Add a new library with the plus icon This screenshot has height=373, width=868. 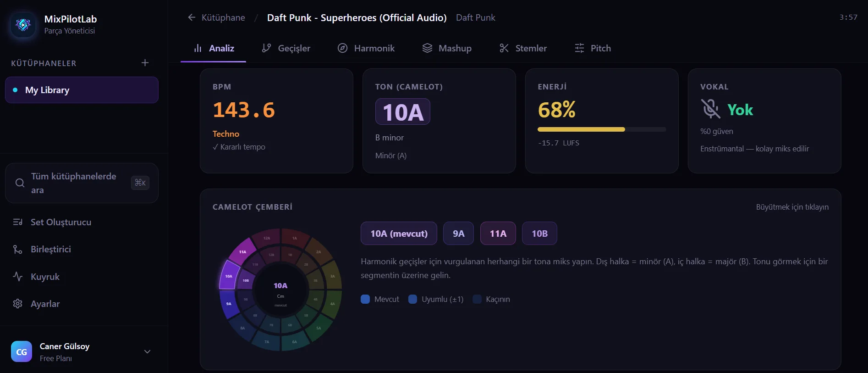pyautogui.click(x=145, y=63)
